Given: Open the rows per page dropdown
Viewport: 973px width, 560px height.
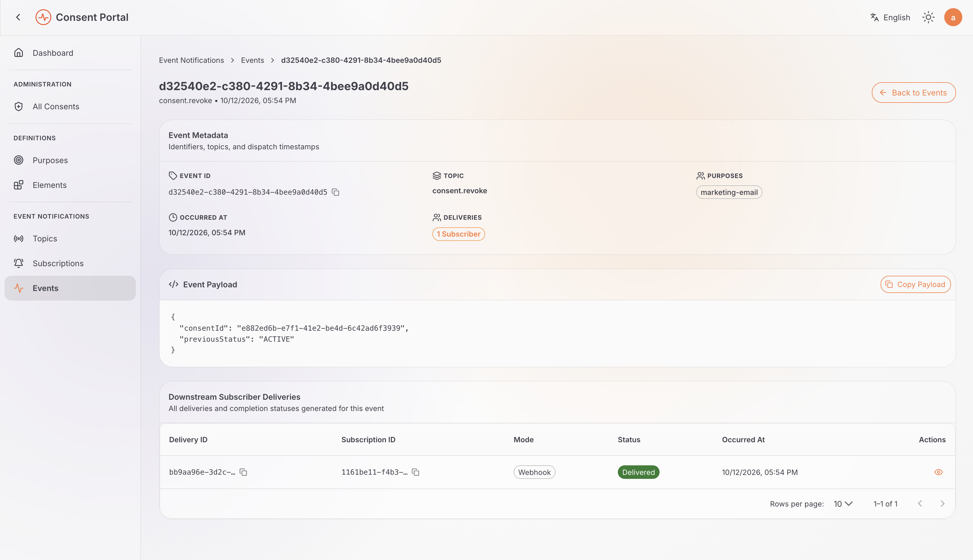Looking at the screenshot, I should pos(843,504).
